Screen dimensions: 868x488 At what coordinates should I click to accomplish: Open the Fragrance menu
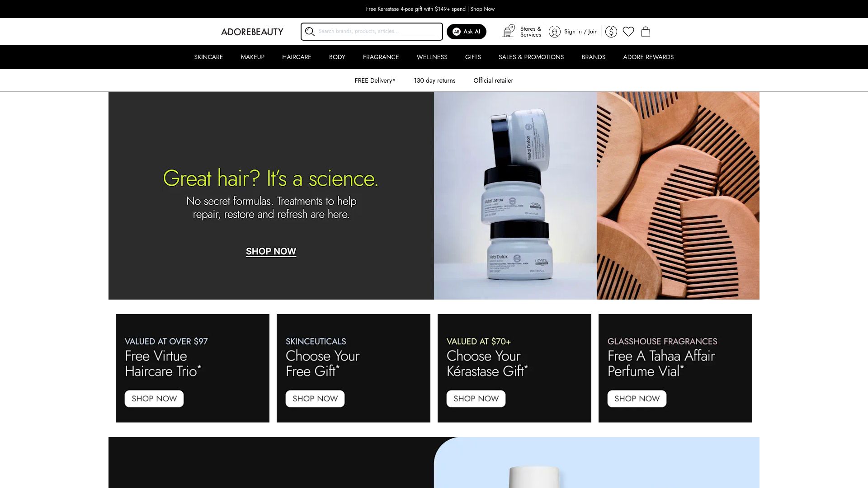(381, 57)
